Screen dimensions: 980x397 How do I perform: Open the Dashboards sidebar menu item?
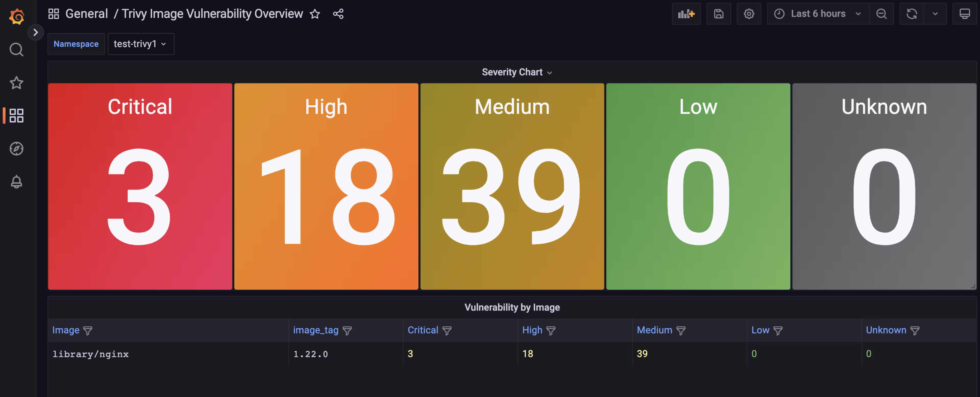(x=16, y=116)
